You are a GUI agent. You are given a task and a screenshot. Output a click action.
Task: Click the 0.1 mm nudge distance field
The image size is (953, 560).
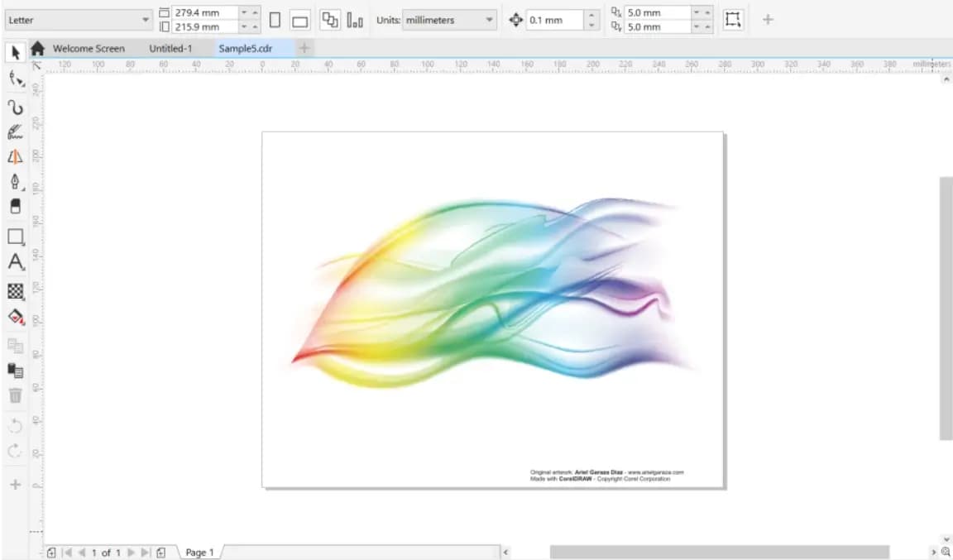(x=555, y=20)
